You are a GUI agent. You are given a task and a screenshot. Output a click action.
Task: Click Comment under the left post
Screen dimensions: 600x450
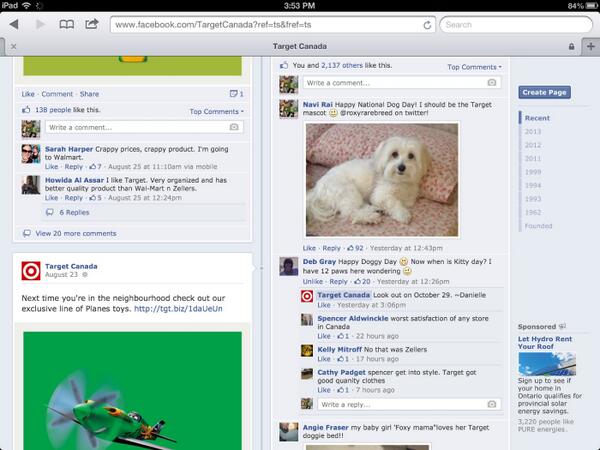57,94
